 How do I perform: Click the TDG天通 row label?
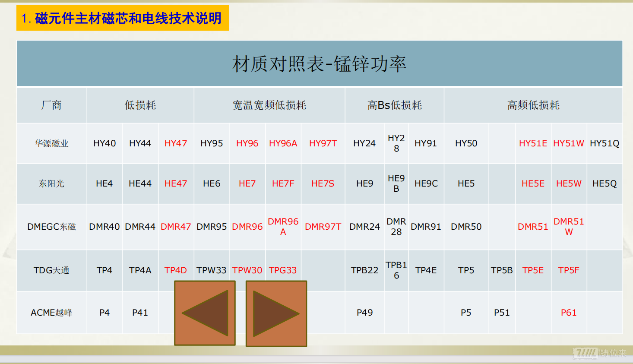click(x=51, y=270)
